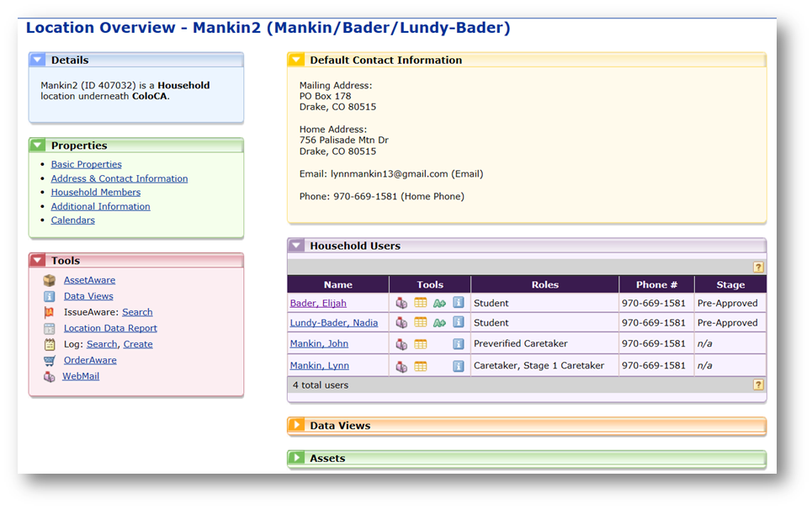
Task: Collapse the Details panel
Action: (x=37, y=61)
